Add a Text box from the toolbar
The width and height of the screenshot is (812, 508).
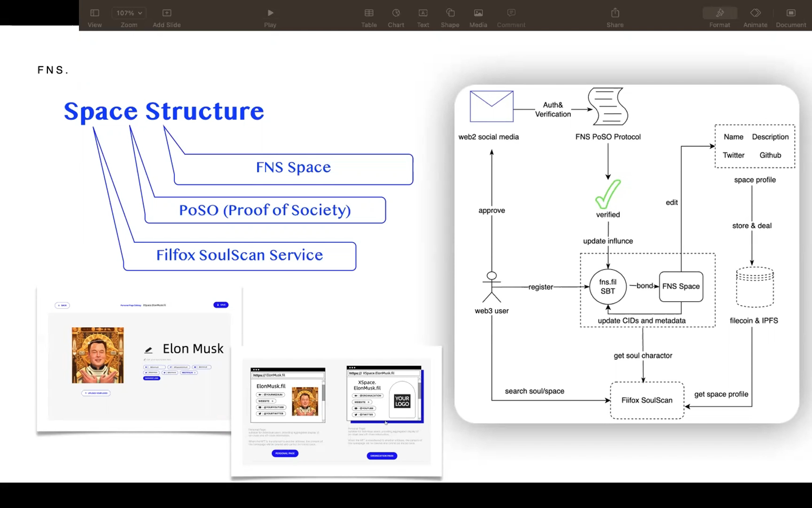point(423,17)
